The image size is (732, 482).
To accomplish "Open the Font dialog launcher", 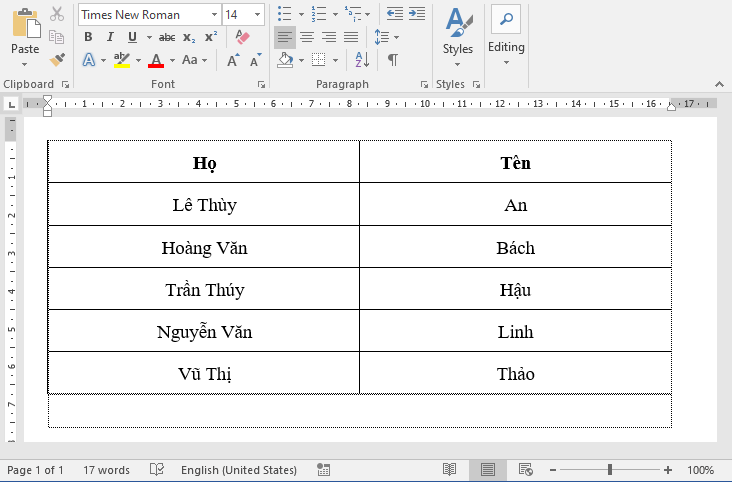I will [x=261, y=85].
